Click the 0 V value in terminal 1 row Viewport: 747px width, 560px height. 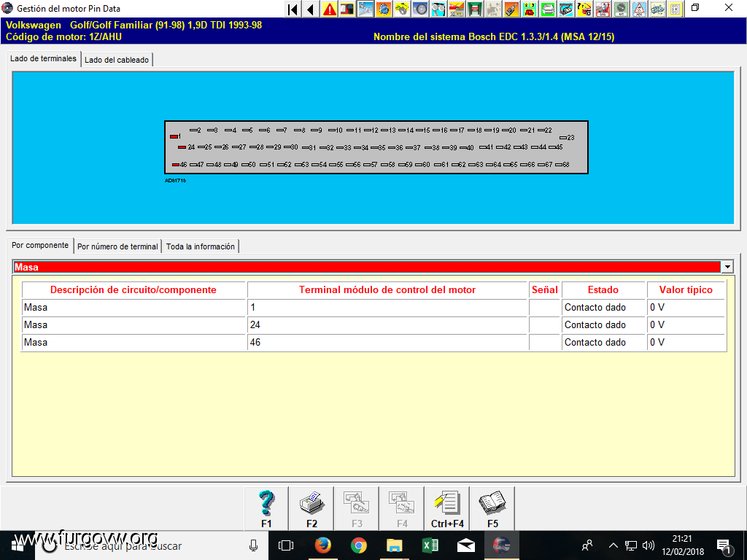point(686,308)
